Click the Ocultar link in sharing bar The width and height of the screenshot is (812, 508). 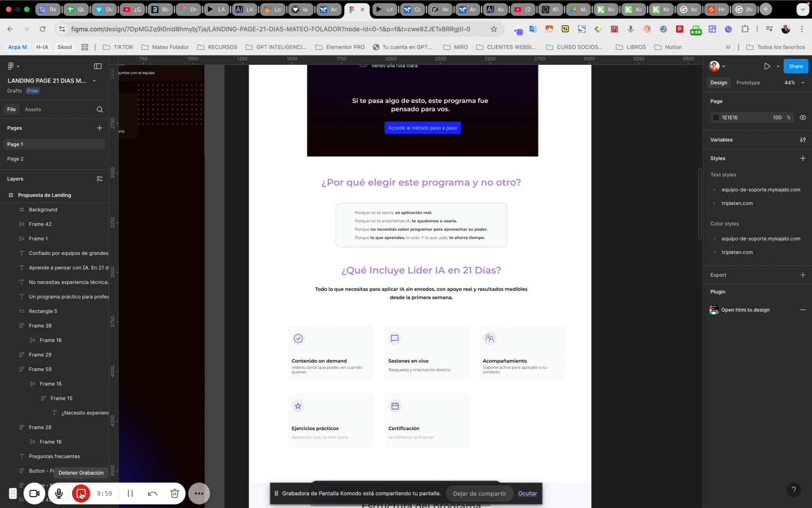pyautogui.click(x=527, y=493)
